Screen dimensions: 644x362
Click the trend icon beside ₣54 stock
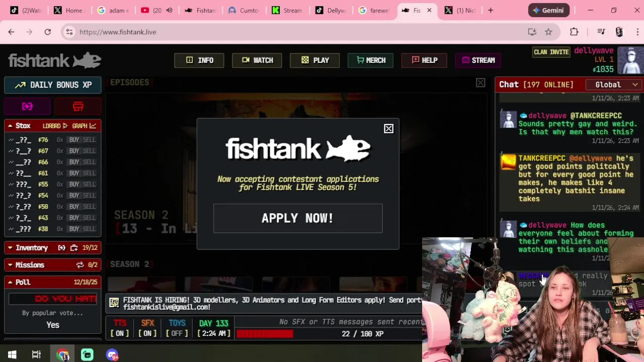click(11, 196)
